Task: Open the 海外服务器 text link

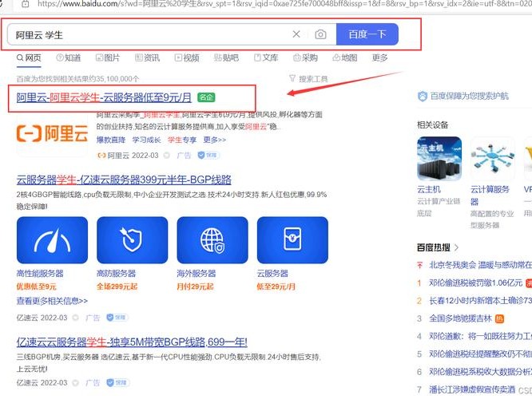Action: click(x=197, y=274)
